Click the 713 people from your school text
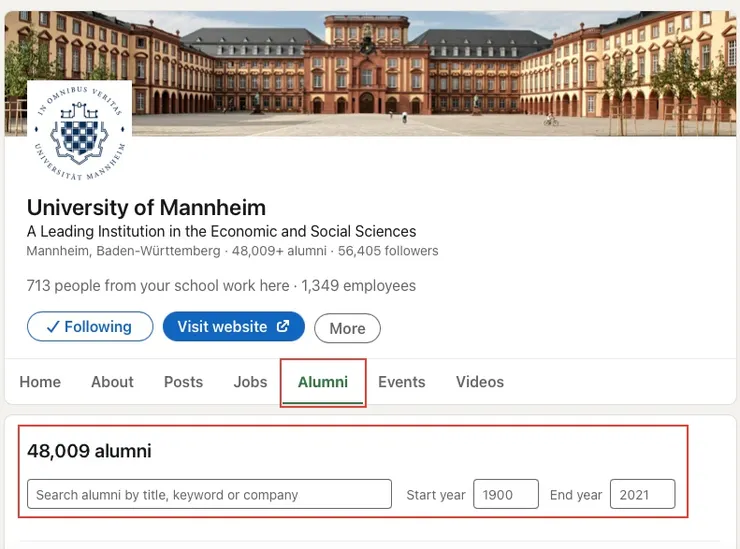Viewport: 740px width, 549px height. point(158,286)
